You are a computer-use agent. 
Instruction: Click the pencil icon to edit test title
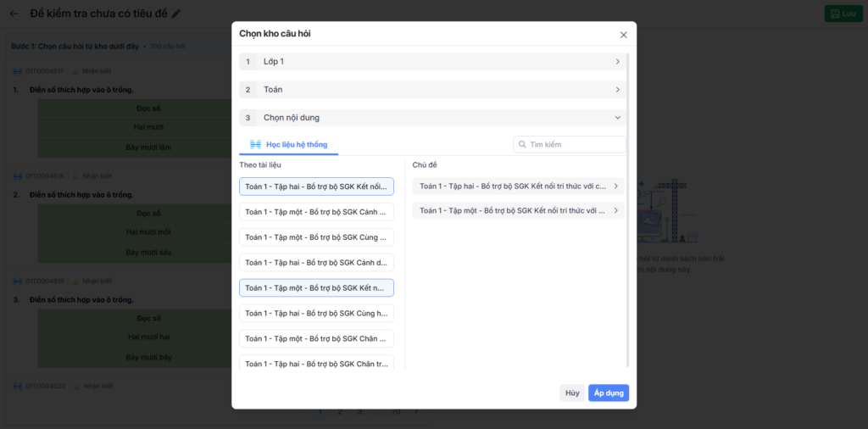(x=176, y=14)
